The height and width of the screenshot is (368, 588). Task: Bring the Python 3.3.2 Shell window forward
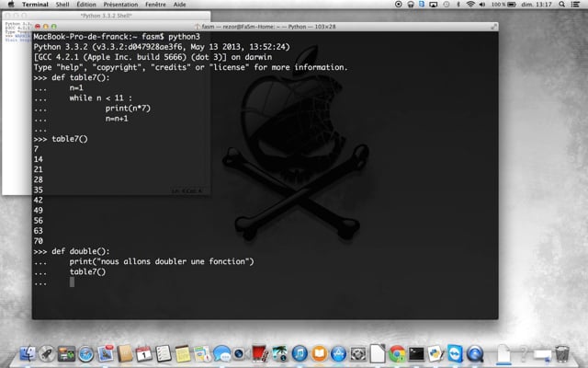pyautogui.click(x=107, y=16)
